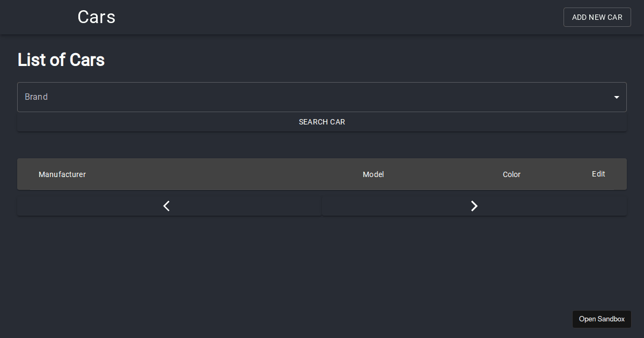Click the NEW CAR text in header
Viewport: 644px width, 338px height.
tap(605, 17)
